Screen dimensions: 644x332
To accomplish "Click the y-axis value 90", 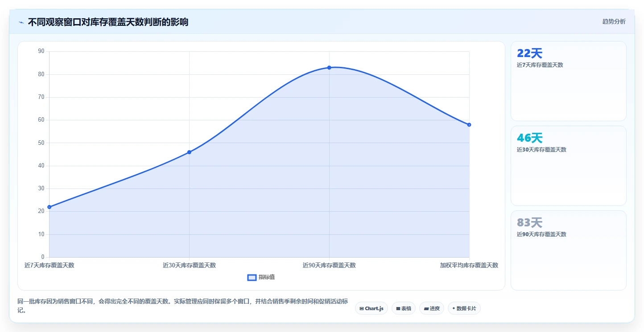I will [41, 51].
